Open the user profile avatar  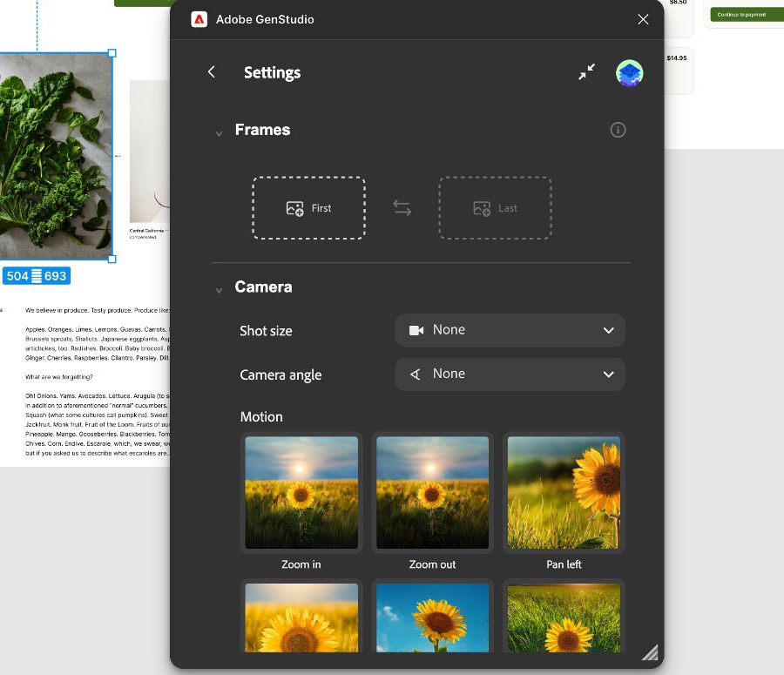click(x=630, y=73)
